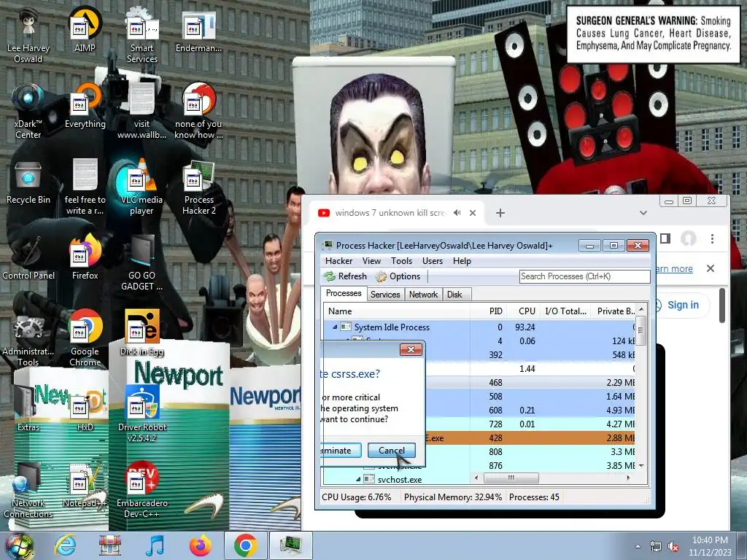This screenshot has width=747, height=560.
Task: Open the View menu in Process Hacker
Action: point(371,261)
